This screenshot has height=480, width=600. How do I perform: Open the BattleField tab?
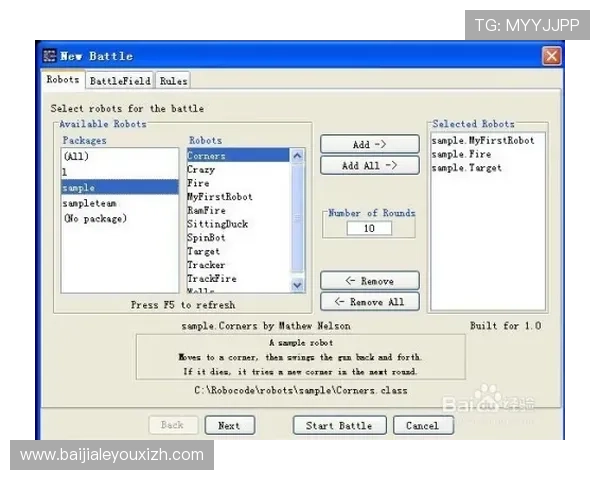120,81
